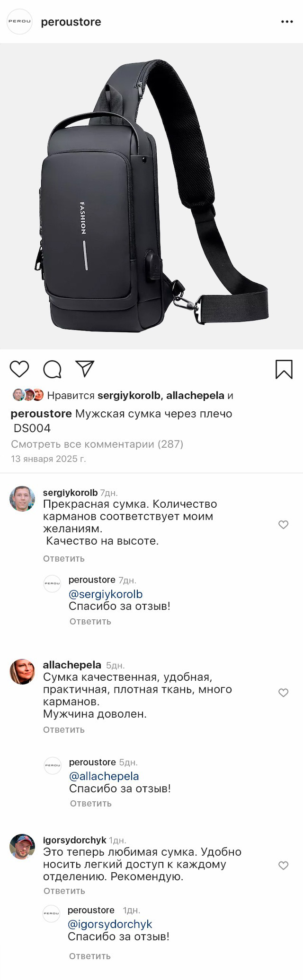Like the post with the heart icon
The image size is (303, 980).
tap(19, 369)
